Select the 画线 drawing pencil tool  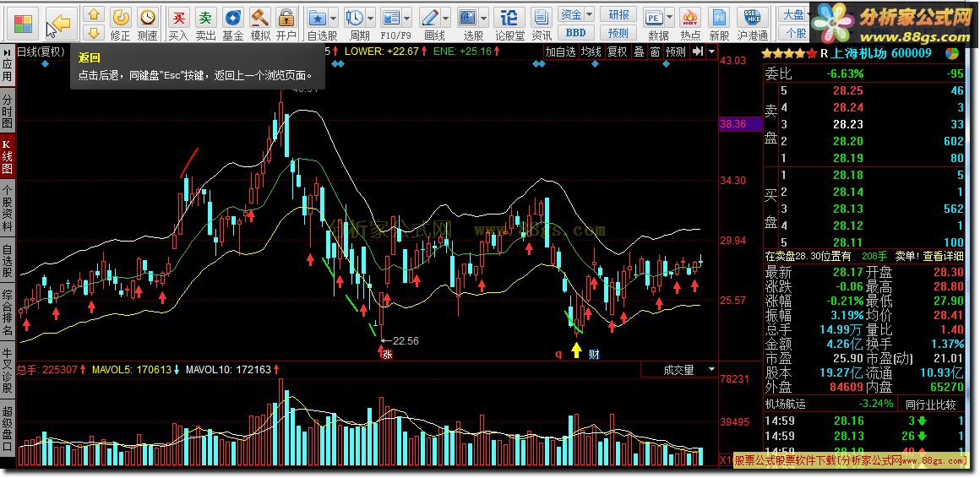pos(429,17)
